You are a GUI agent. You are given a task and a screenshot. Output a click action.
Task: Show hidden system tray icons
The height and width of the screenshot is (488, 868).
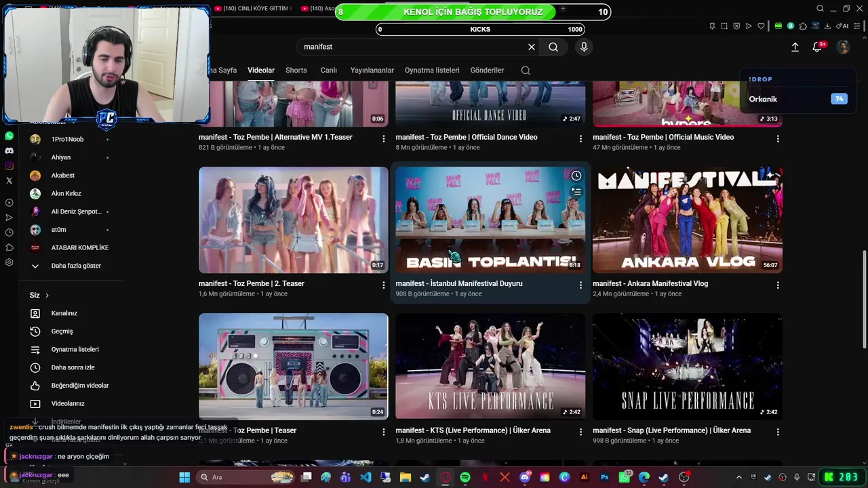coord(740,477)
